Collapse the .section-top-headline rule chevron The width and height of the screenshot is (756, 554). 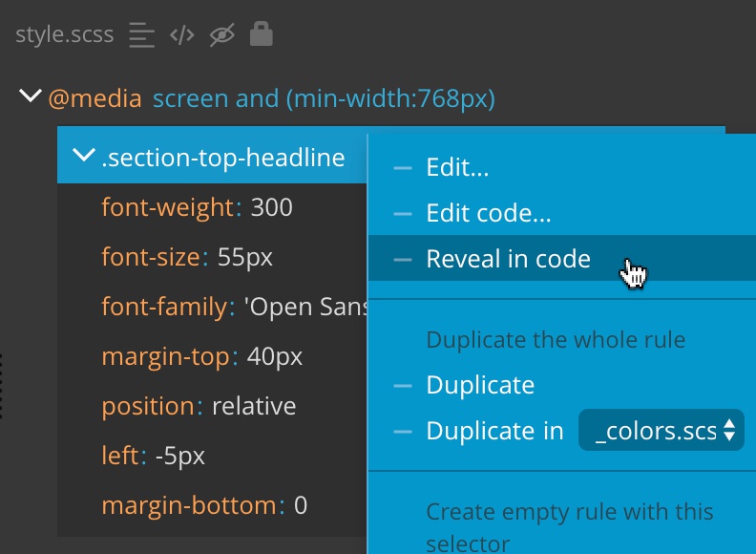point(83,155)
